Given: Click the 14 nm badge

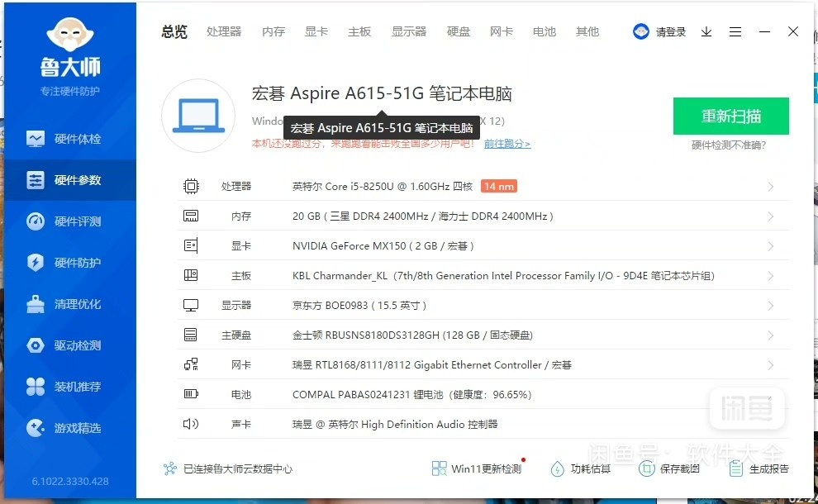Looking at the screenshot, I should (x=499, y=186).
